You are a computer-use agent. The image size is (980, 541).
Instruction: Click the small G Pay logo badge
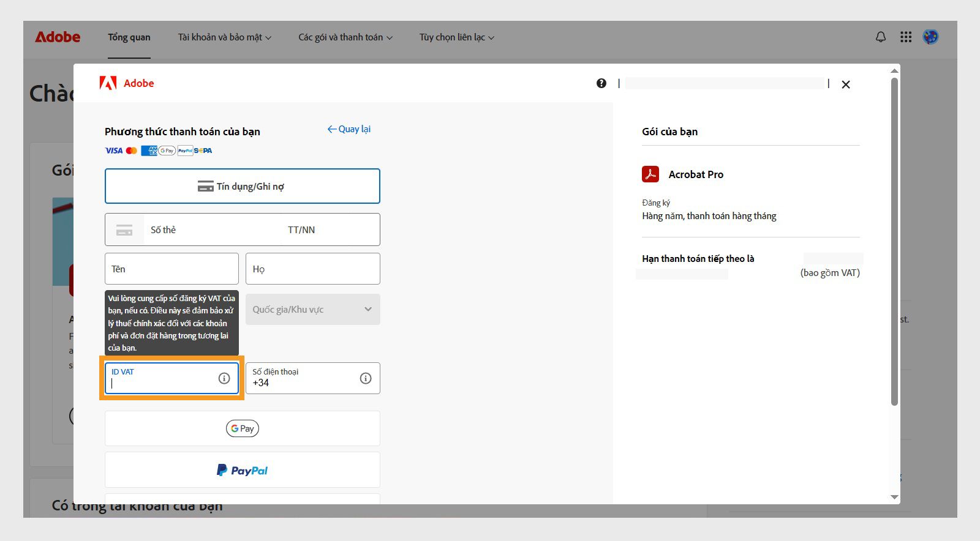click(167, 151)
